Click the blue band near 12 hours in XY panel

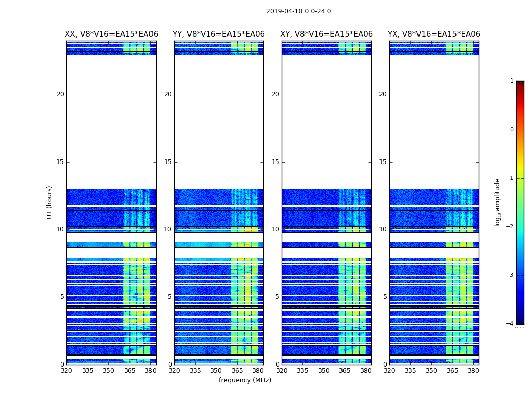click(x=326, y=197)
